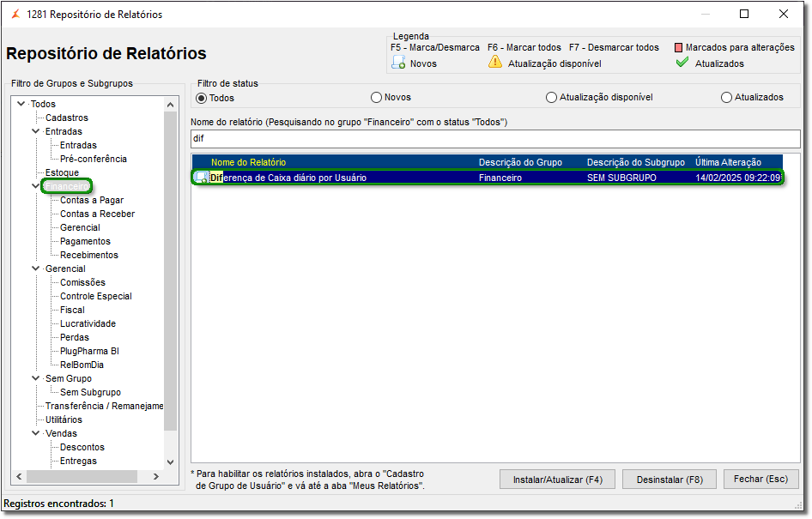The height and width of the screenshot is (519, 812).
Task: Click the 14/02/2025 09:22:09 date cell
Action: (x=738, y=178)
